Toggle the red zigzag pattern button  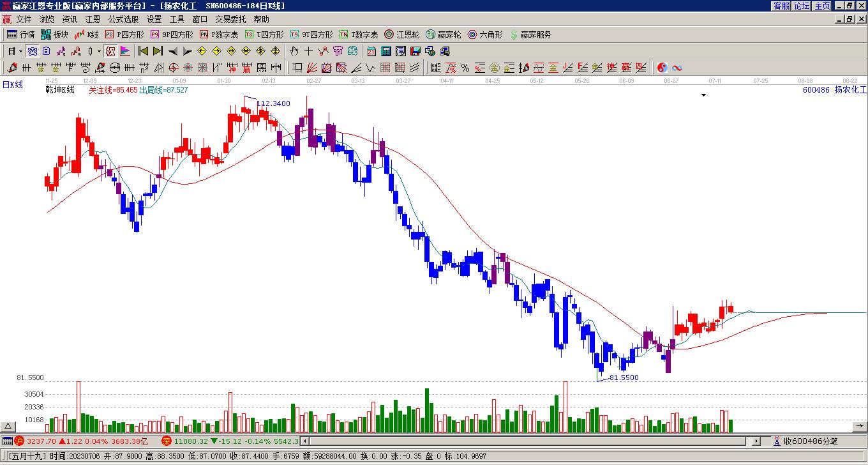[x=323, y=51]
